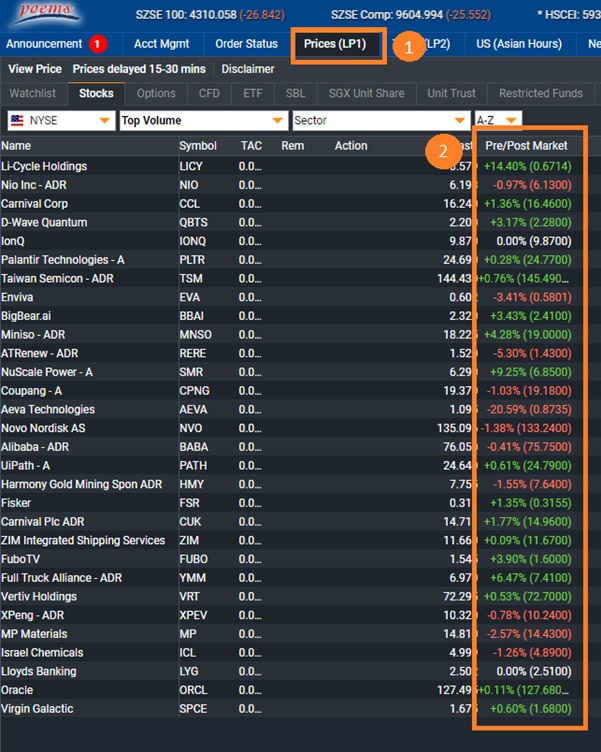
Task: Click Carnival Plc ADR name
Action: tap(43, 522)
